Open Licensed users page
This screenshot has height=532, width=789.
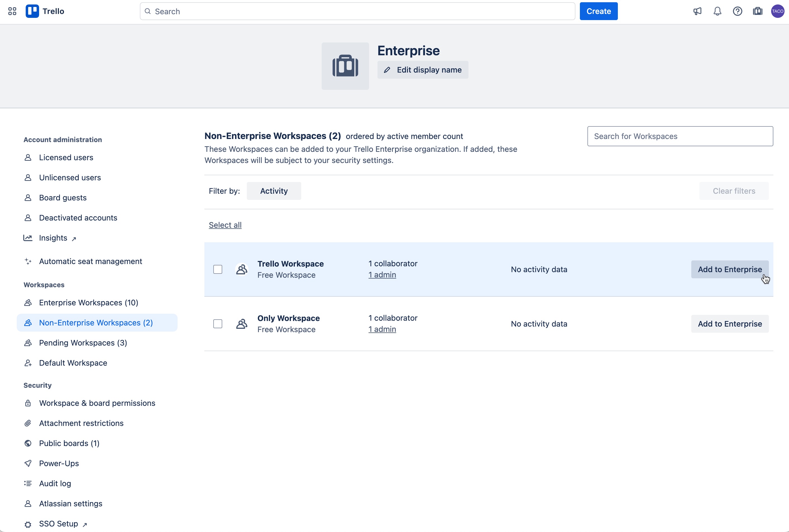66,157
